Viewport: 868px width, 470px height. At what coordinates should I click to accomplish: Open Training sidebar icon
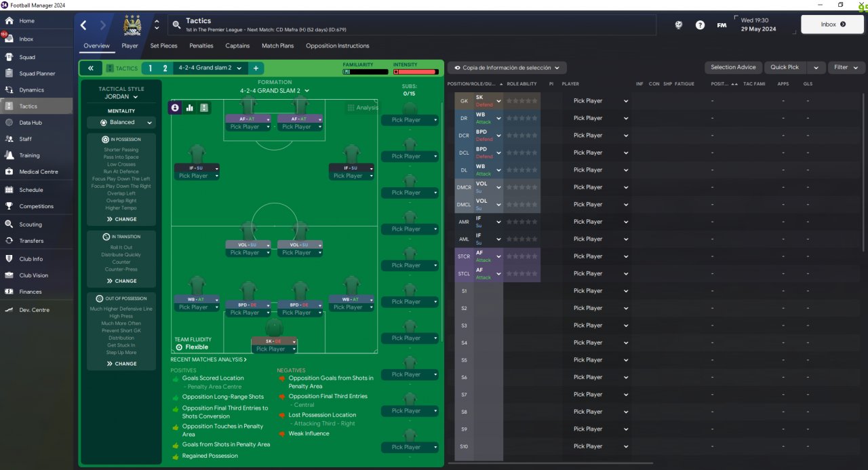tap(9, 155)
